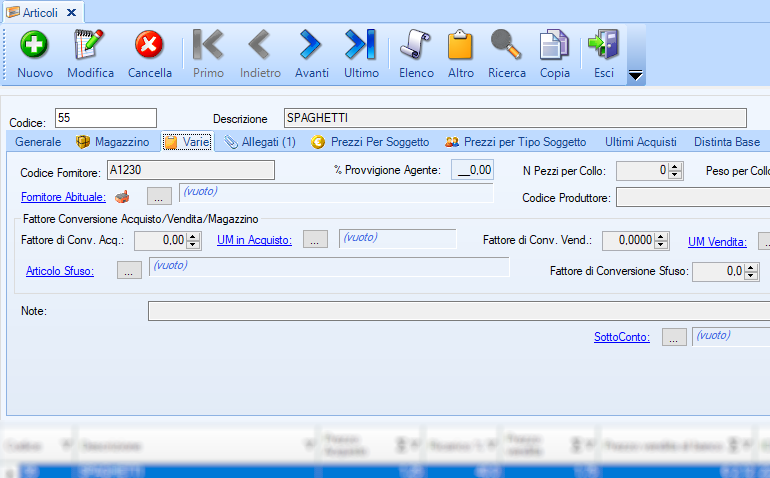Adjust the N Pezzi per Collo spinner

[675, 171]
